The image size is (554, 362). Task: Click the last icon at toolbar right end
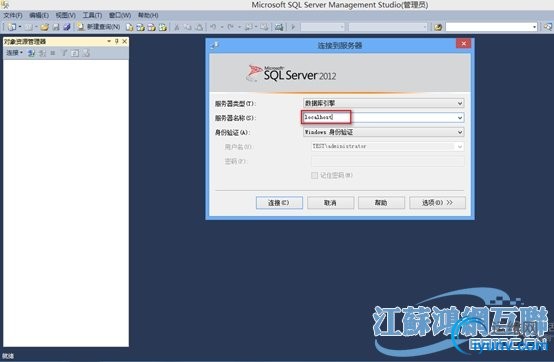click(x=548, y=27)
